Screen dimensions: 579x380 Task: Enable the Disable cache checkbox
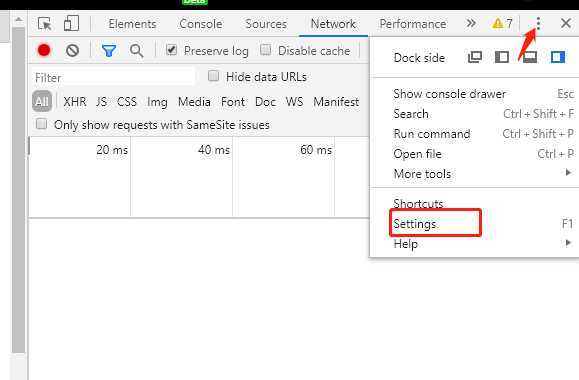(265, 49)
